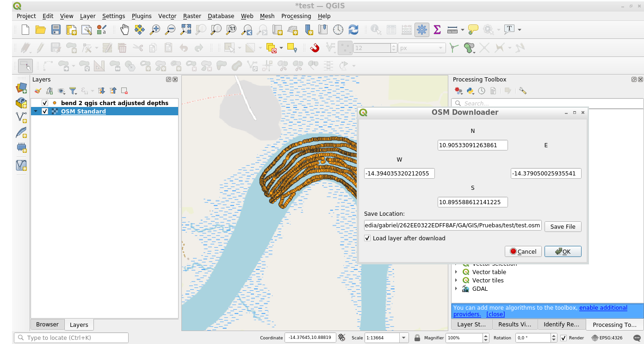
Task: Click the [close] link in toolbox notice
Action: (x=495, y=314)
